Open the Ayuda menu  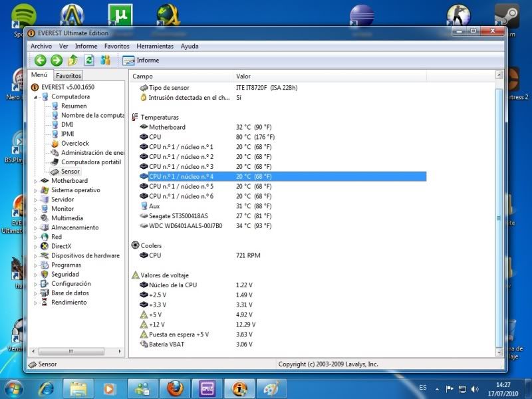(x=190, y=46)
